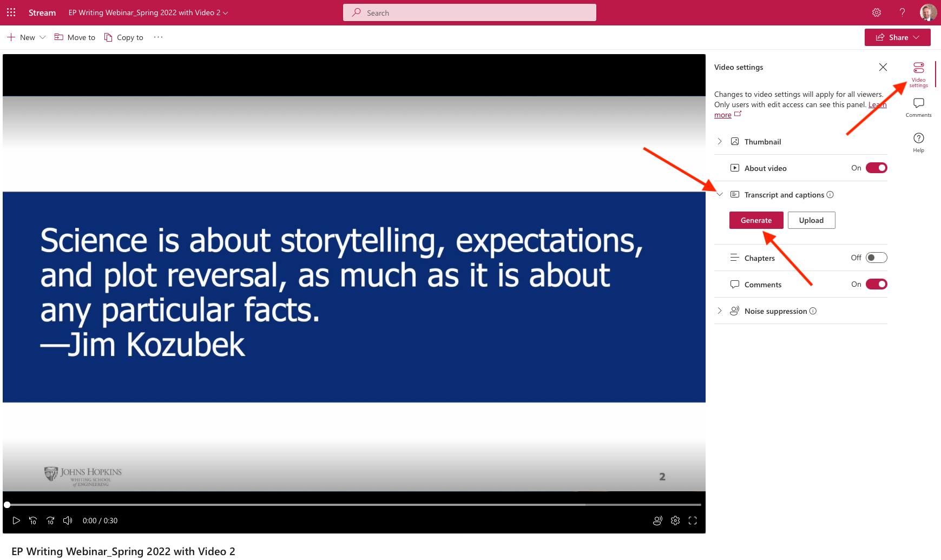Open the Comments side panel icon

point(918,108)
